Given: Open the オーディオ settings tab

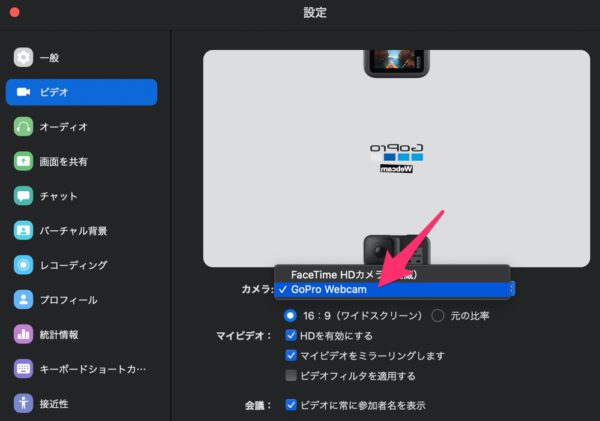Looking at the screenshot, I should click(81, 127).
